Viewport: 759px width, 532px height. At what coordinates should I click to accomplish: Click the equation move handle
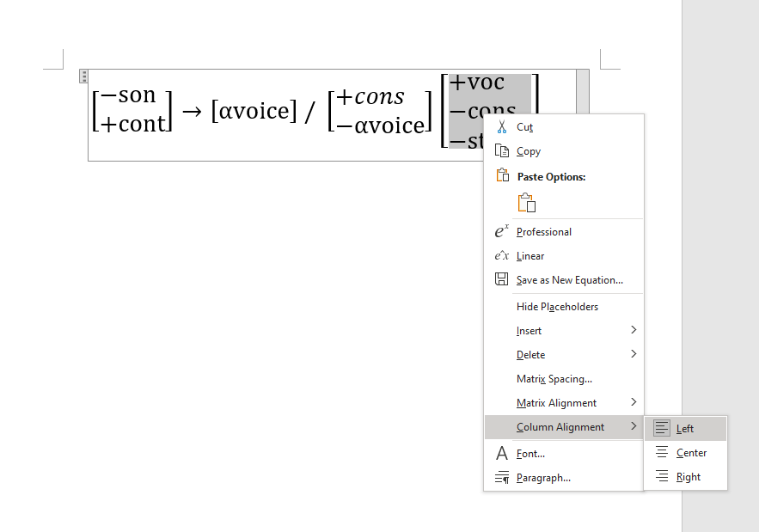coord(83,76)
